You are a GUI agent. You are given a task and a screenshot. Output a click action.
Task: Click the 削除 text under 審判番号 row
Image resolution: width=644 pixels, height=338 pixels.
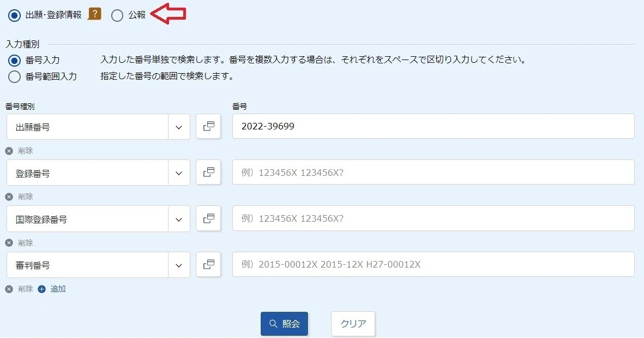pos(26,289)
